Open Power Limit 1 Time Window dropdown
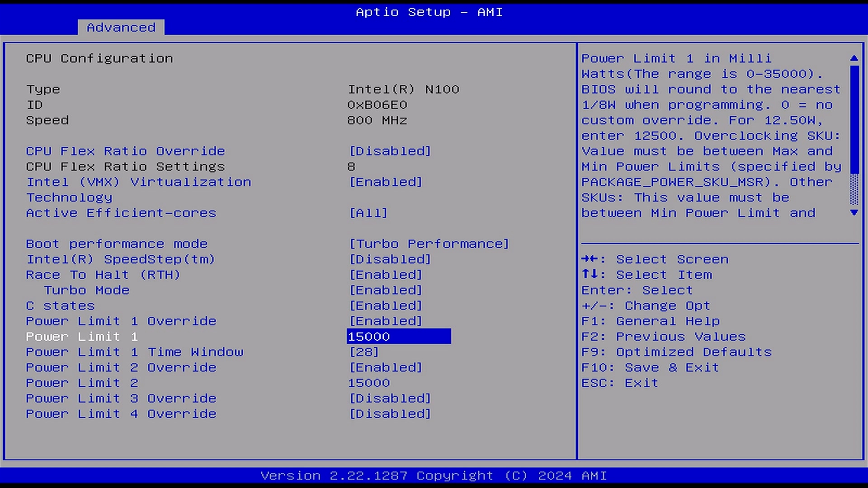 click(x=364, y=352)
